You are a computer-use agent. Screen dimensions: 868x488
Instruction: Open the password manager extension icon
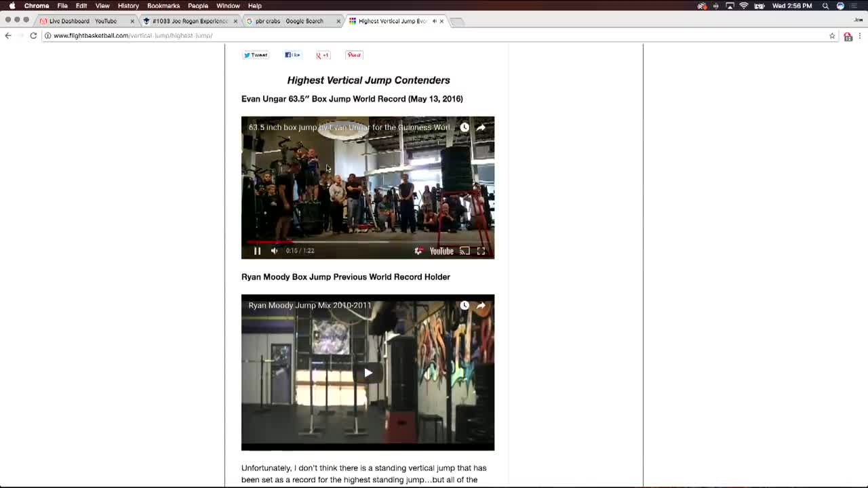coord(848,36)
